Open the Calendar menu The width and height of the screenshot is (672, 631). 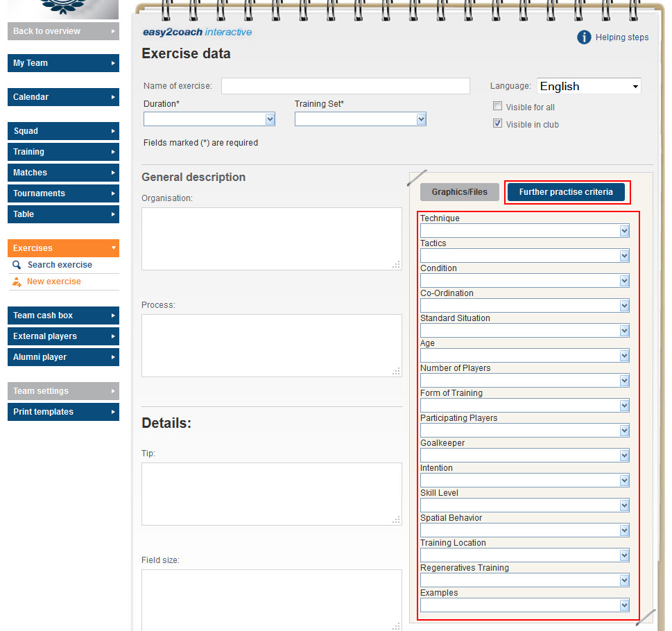[63, 97]
